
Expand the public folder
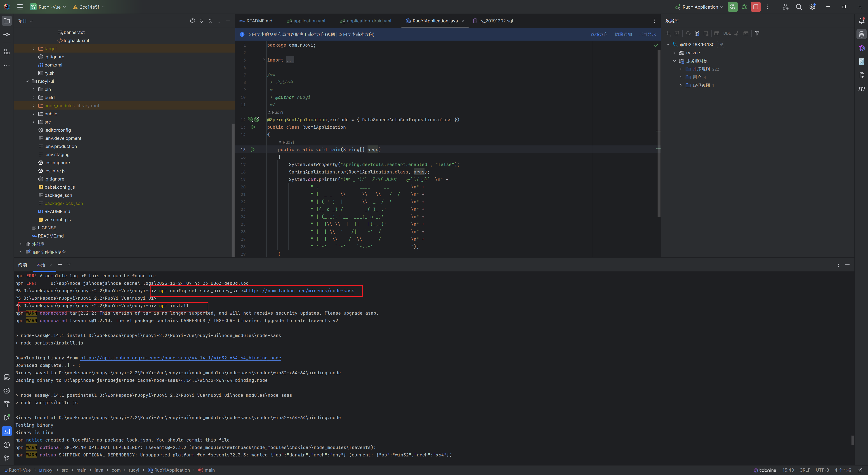pos(33,114)
